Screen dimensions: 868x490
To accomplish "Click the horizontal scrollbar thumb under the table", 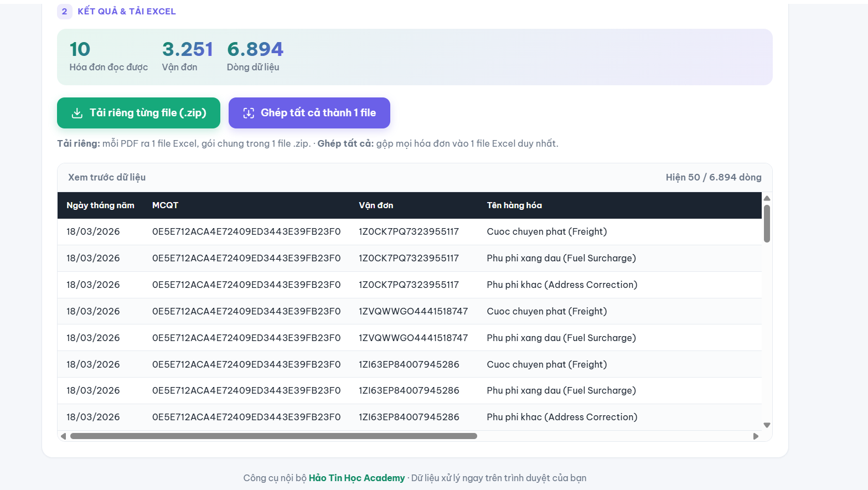I will pos(273,436).
